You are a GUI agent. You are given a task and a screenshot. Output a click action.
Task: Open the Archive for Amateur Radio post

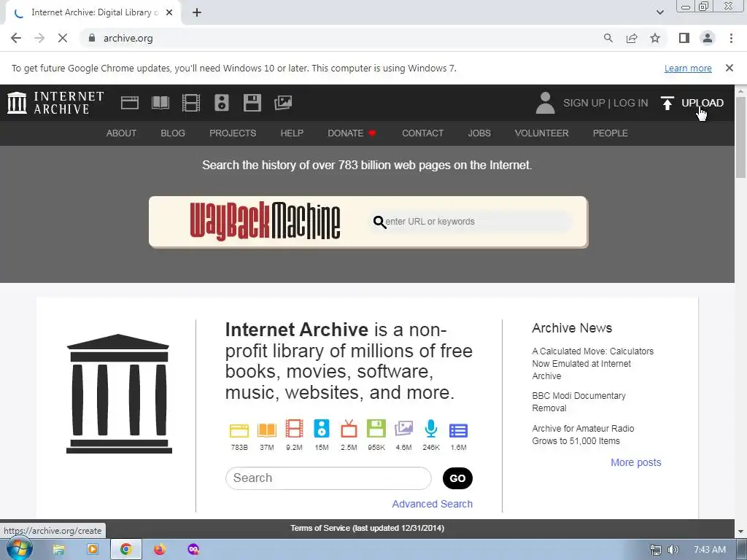583,435
